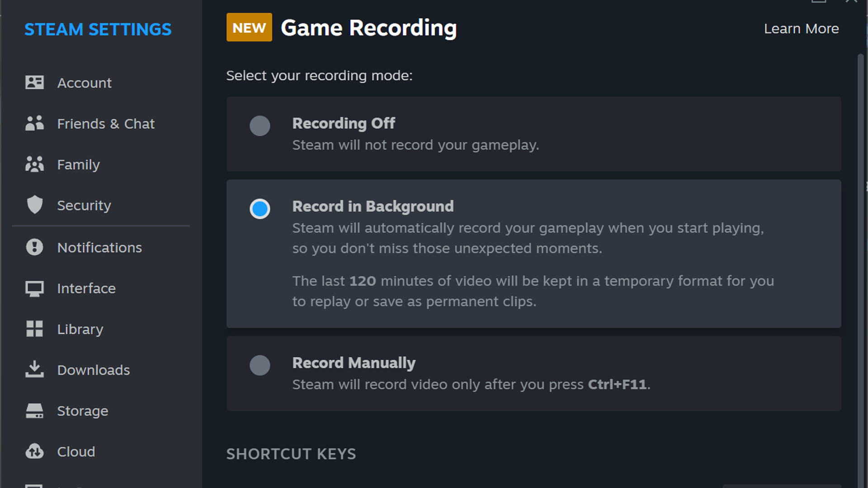Select Record in Background recording mode
The width and height of the screenshot is (868, 488).
coord(260,208)
